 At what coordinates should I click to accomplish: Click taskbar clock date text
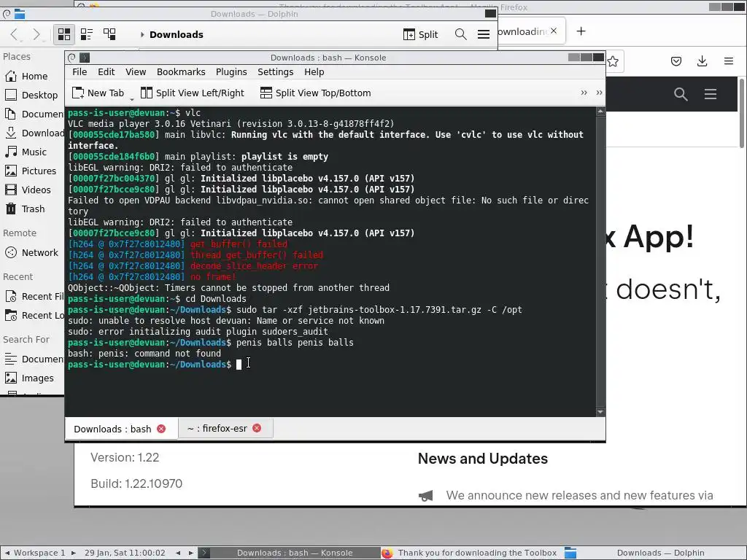click(125, 553)
